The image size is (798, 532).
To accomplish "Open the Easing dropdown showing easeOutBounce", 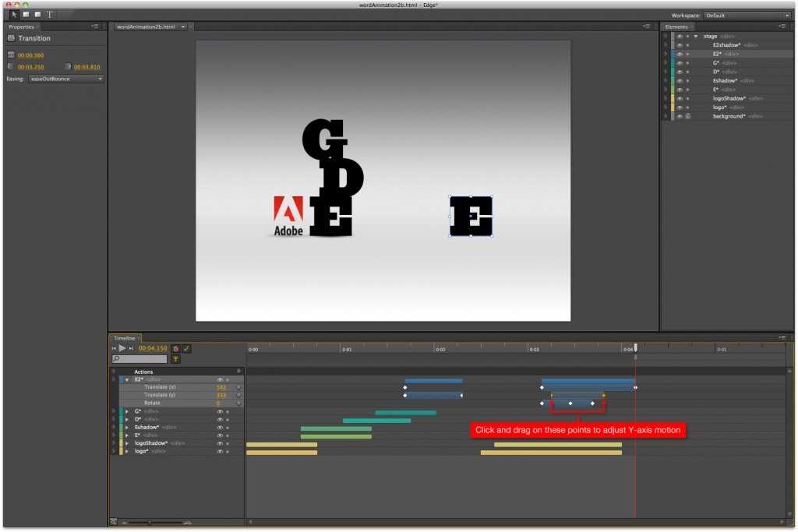I will (66, 79).
